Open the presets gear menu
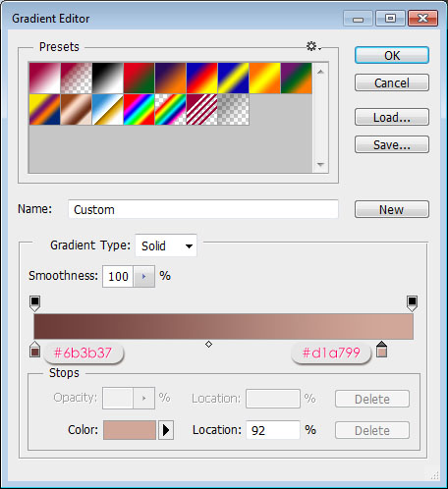This screenshot has width=448, height=489. tap(313, 46)
